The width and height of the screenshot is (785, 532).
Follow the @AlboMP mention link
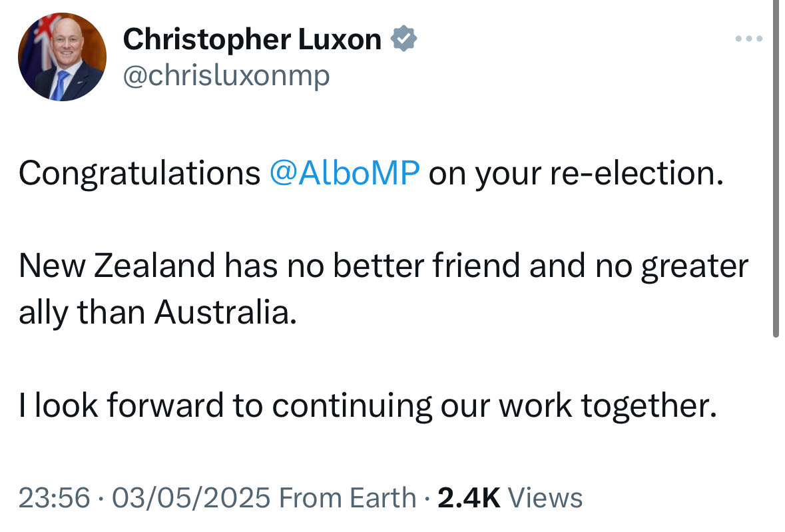pyautogui.click(x=345, y=174)
